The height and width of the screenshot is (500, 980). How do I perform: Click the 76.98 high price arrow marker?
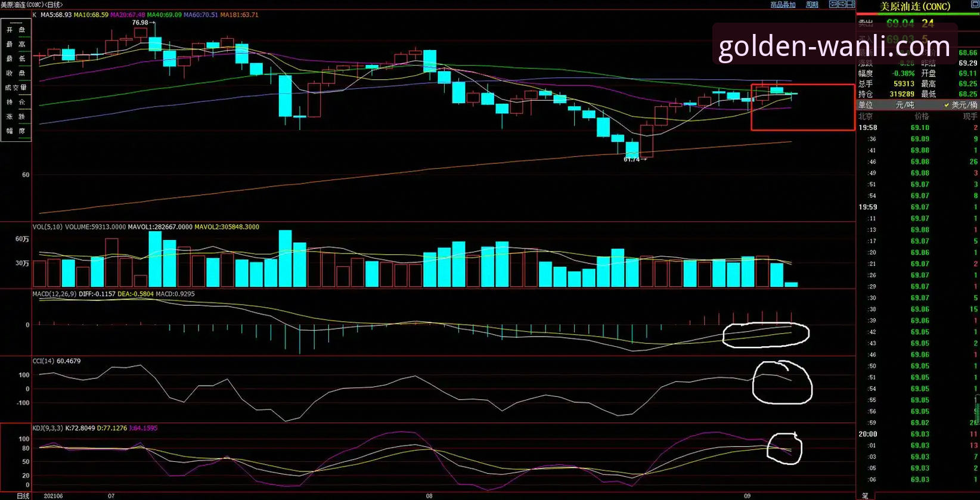[x=144, y=23]
